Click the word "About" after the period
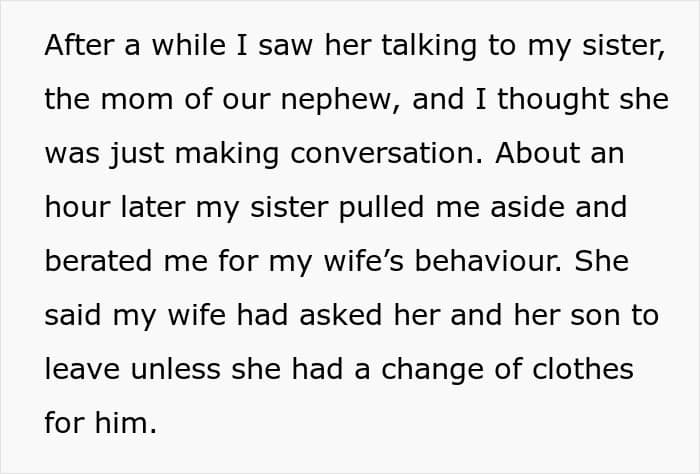Image resolution: width=700 pixels, height=474 pixels. pyautogui.click(x=537, y=153)
